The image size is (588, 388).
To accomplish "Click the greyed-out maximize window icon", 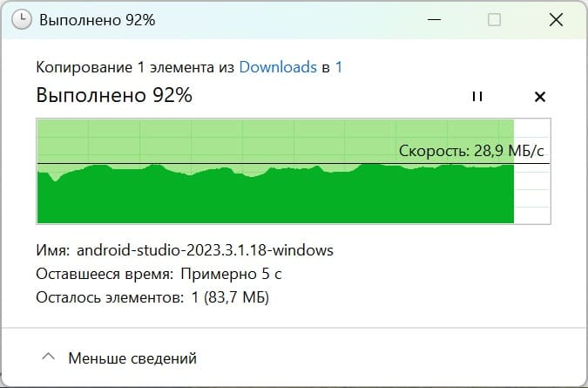I will (494, 19).
